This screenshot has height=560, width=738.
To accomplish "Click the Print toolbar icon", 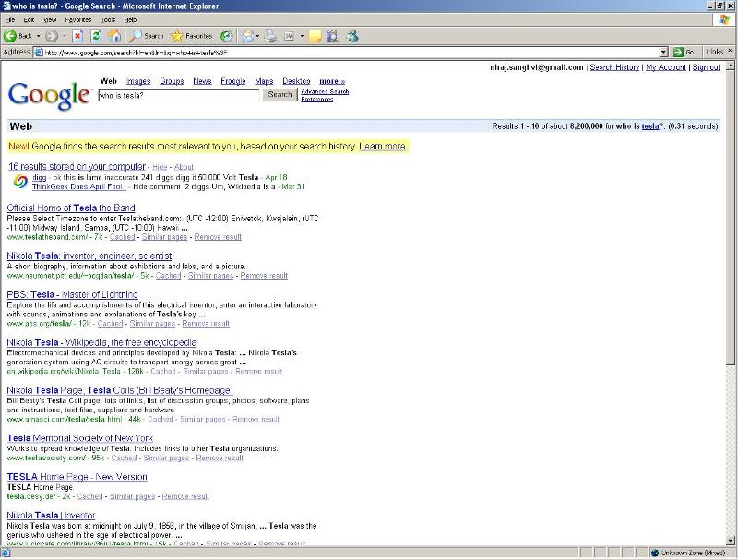I will (270, 36).
